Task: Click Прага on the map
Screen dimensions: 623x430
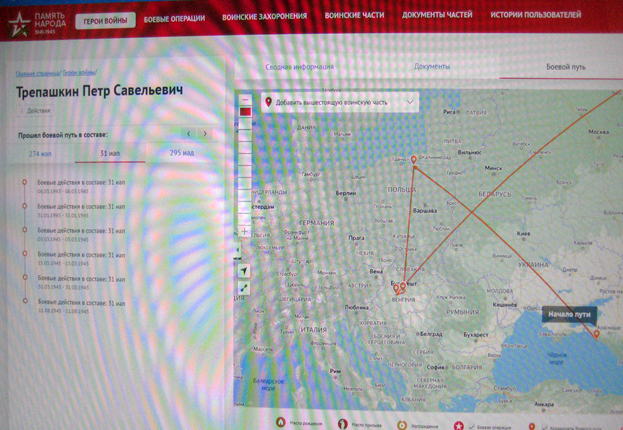Action: click(356, 238)
